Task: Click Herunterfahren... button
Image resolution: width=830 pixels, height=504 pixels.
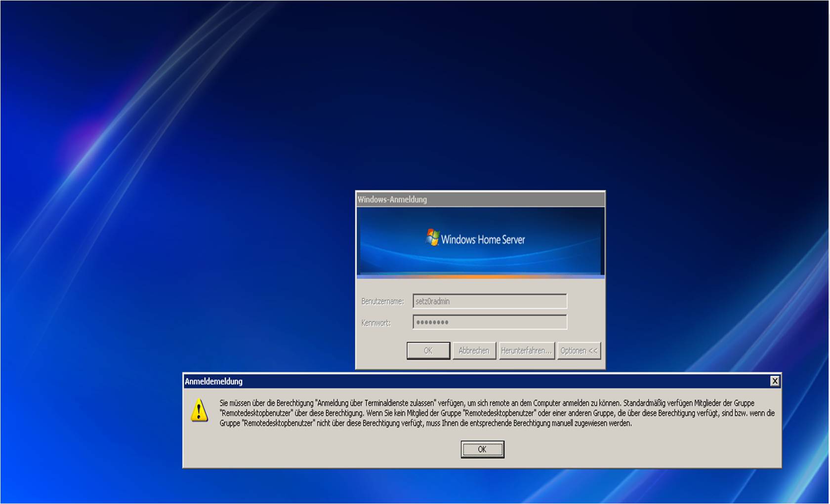Action: (527, 350)
